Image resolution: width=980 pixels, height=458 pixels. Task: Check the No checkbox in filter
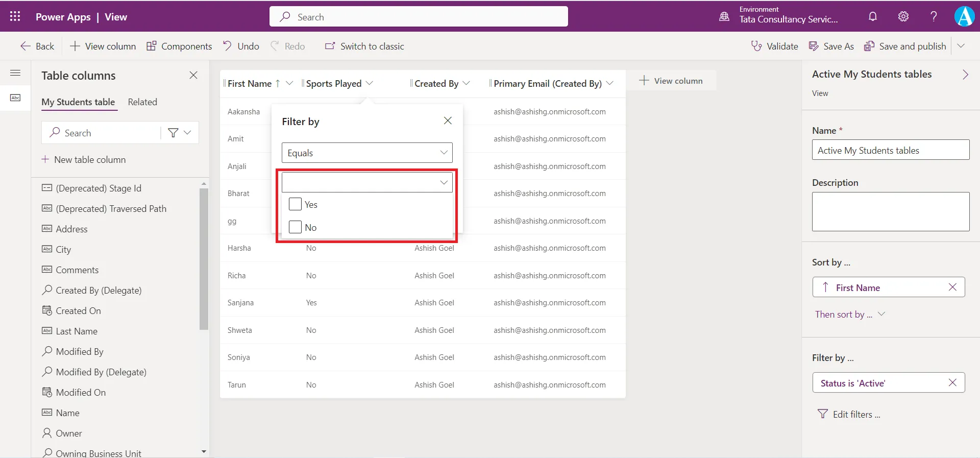295,227
